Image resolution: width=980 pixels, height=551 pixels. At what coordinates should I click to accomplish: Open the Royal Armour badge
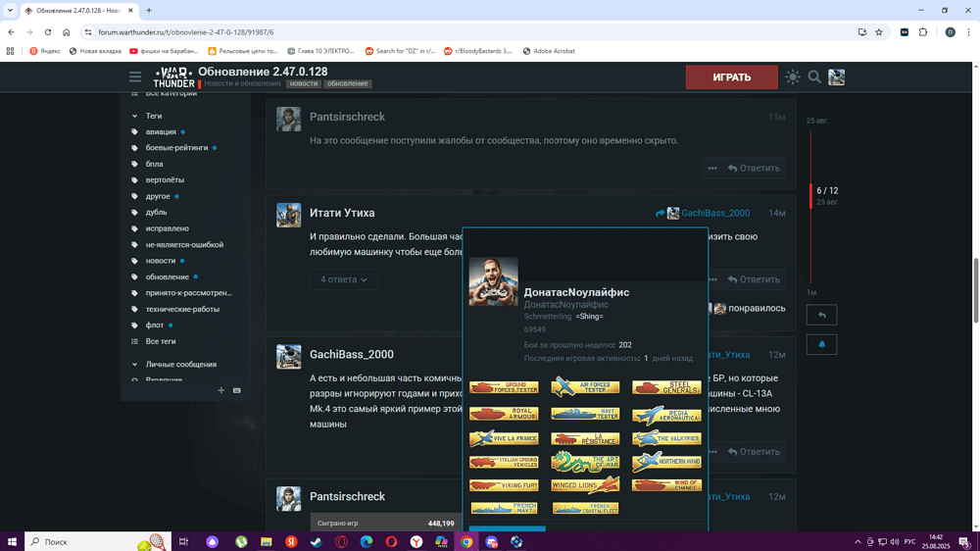pyautogui.click(x=504, y=414)
